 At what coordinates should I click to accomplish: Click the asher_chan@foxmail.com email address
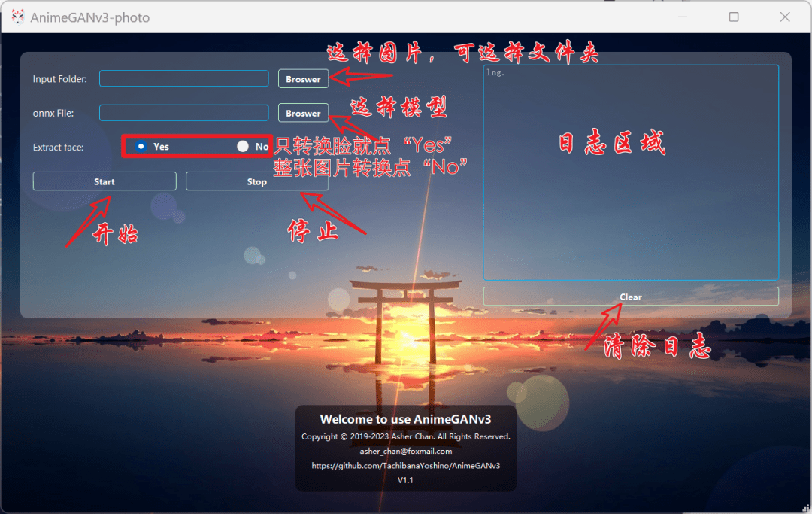tap(405, 450)
